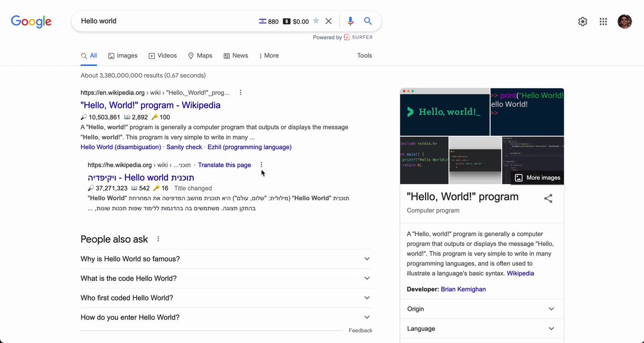Viewport: 644px width, 343px height.
Task: Open Wikipedia link in knowledge panel description
Action: tap(521, 273)
